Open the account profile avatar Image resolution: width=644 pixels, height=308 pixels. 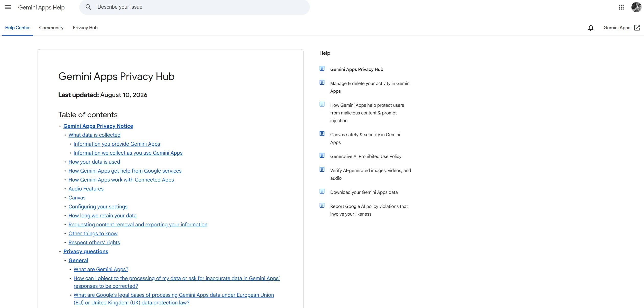tap(636, 7)
